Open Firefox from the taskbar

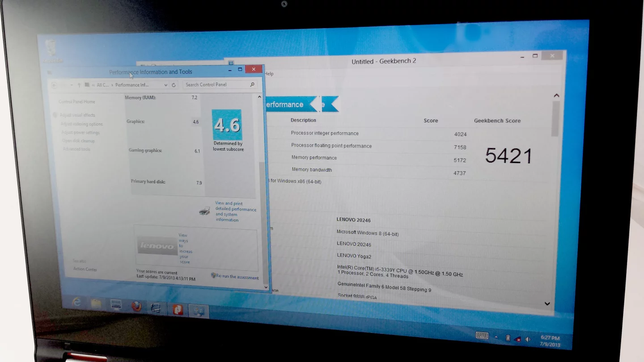[136, 306]
